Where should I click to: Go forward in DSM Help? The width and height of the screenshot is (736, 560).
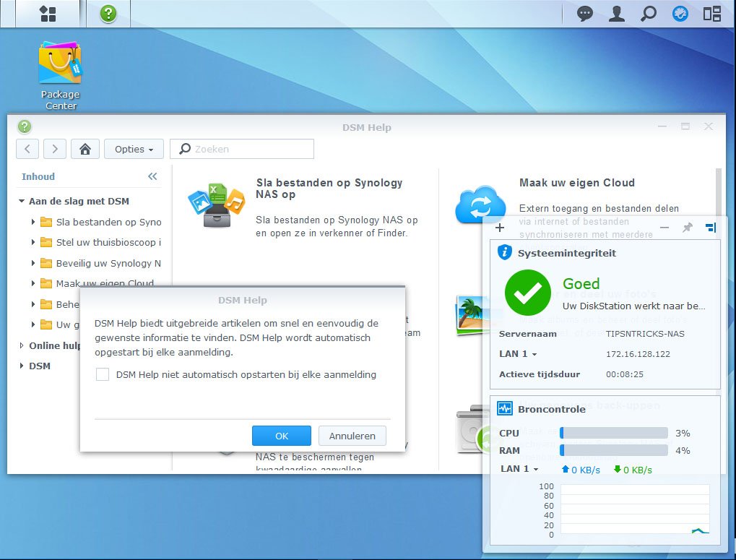55,149
